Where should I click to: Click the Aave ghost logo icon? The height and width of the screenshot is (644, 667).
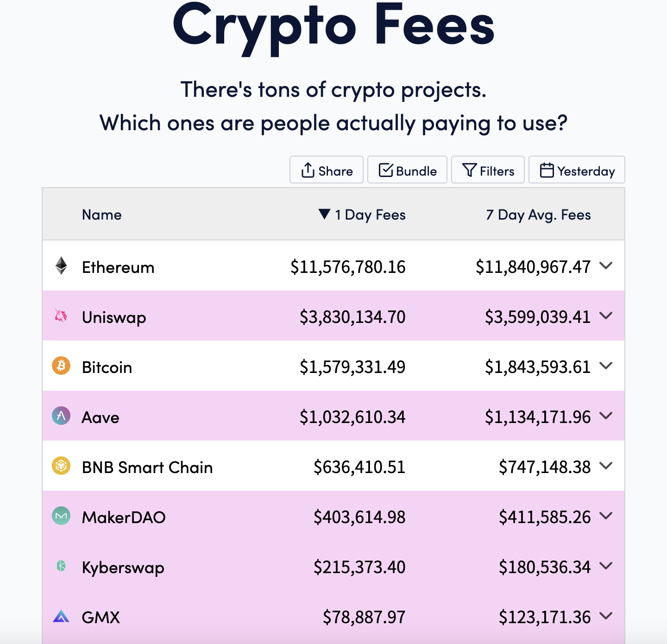(61, 416)
